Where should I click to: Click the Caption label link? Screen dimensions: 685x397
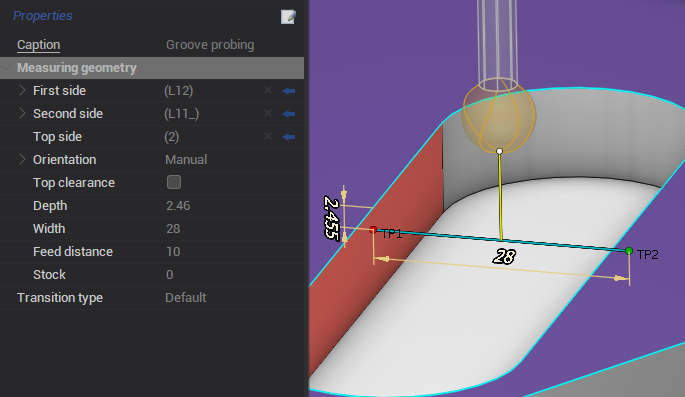pos(38,45)
